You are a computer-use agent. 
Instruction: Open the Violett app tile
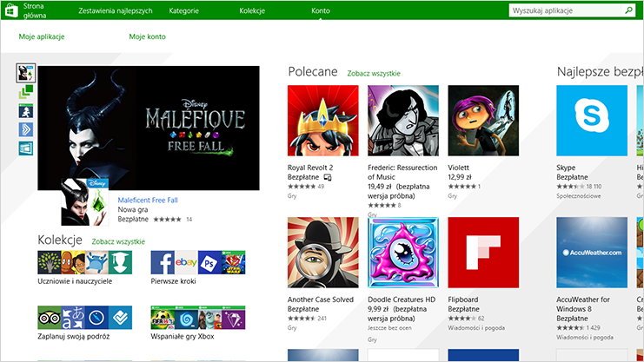(x=483, y=121)
